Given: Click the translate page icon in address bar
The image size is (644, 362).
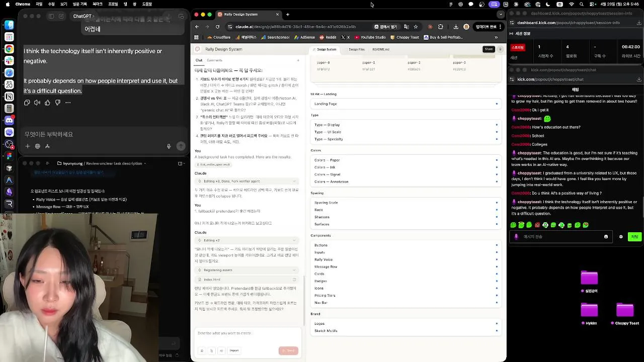Looking at the screenshot, I should point(406,27).
